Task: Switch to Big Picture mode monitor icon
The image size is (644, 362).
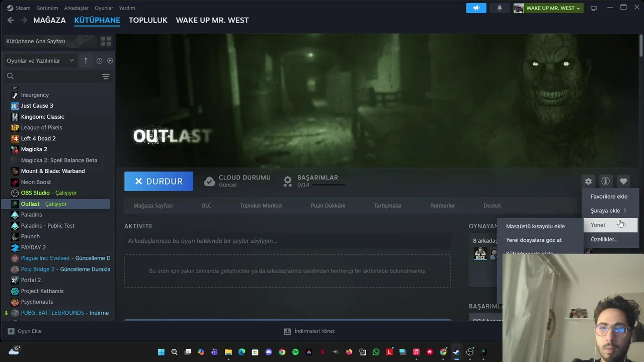Action: (x=594, y=8)
